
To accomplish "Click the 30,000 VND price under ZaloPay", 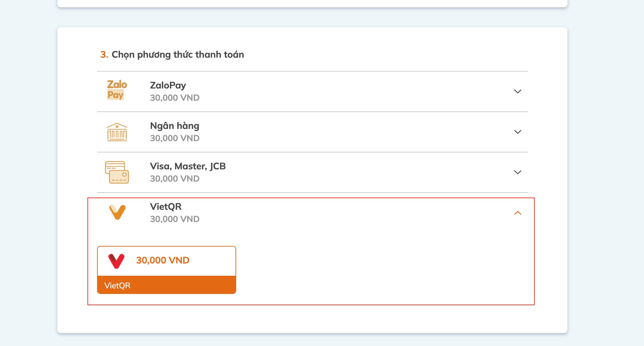I will click(175, 98).
